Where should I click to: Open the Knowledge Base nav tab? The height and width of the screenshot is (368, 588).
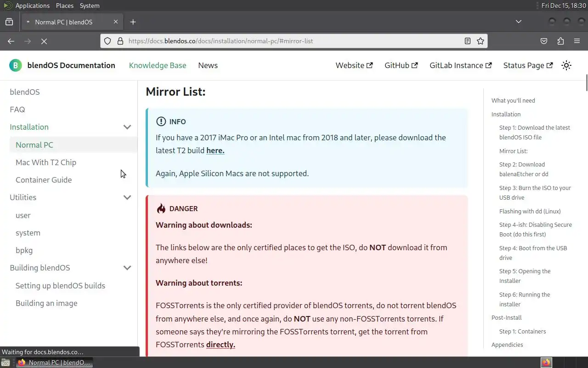158,65
